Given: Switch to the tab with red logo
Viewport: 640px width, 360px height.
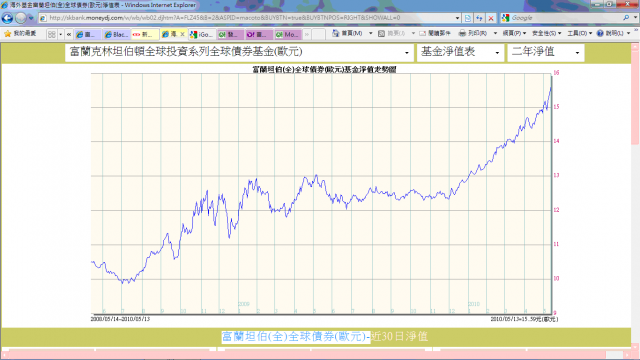Looking at the screenshot, I should (x=144, y=34).
